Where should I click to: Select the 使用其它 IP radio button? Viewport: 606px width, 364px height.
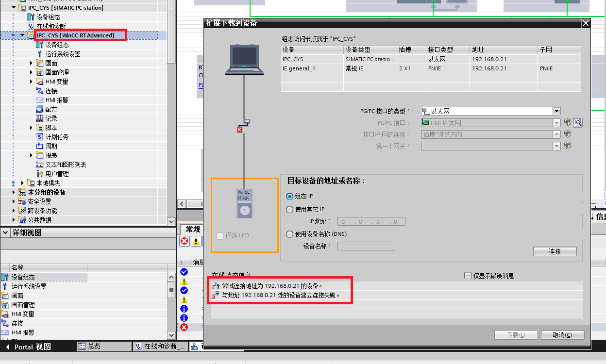point(290,209)
